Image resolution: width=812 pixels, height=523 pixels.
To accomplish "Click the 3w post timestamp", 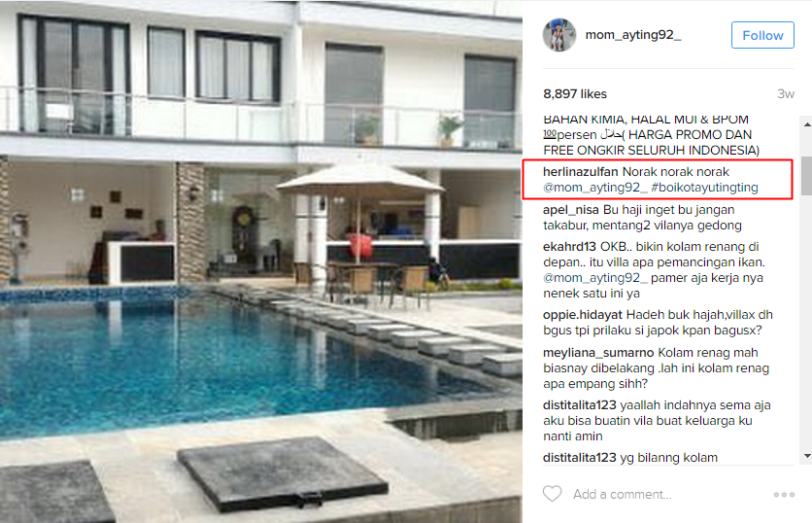I will pyautogui.click(x=786, y=94).
